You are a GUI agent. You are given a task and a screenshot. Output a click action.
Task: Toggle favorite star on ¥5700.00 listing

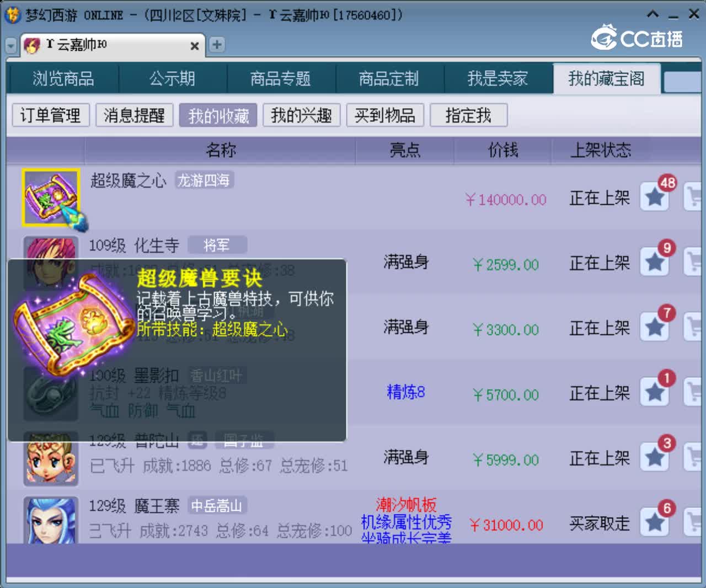(x=655, y=392)
